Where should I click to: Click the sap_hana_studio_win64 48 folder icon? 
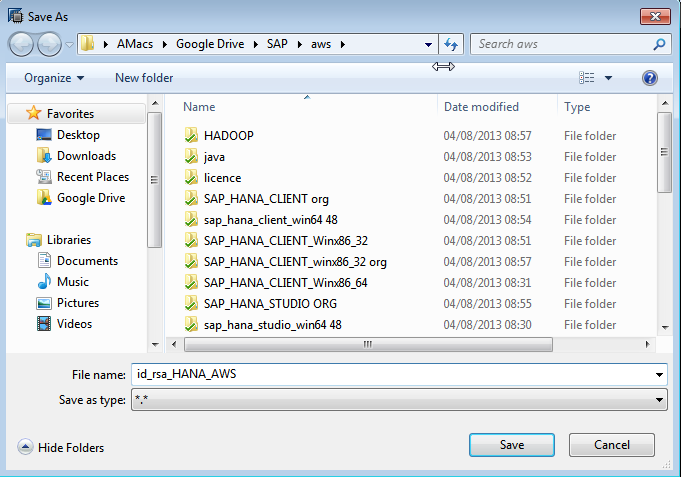(191, 325)
